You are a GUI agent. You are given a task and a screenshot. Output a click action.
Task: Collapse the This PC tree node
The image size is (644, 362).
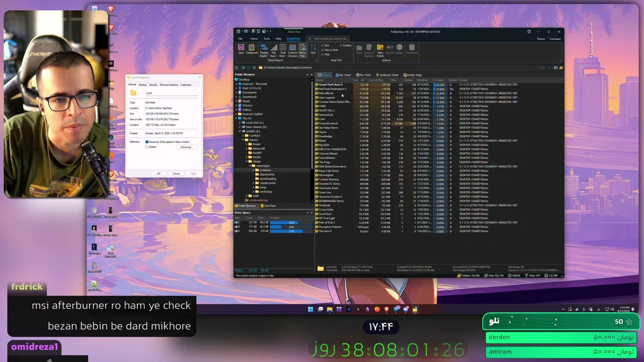pos(236,118)
